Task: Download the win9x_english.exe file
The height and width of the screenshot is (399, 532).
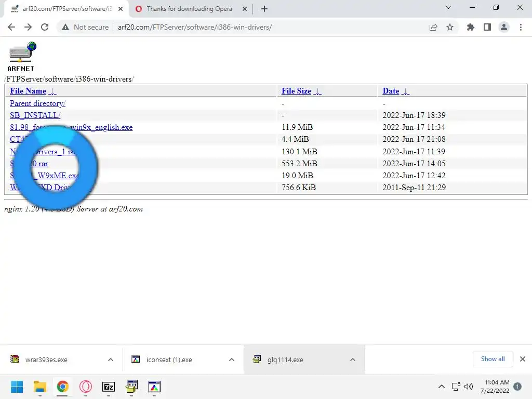Action: tap(71, 127)
